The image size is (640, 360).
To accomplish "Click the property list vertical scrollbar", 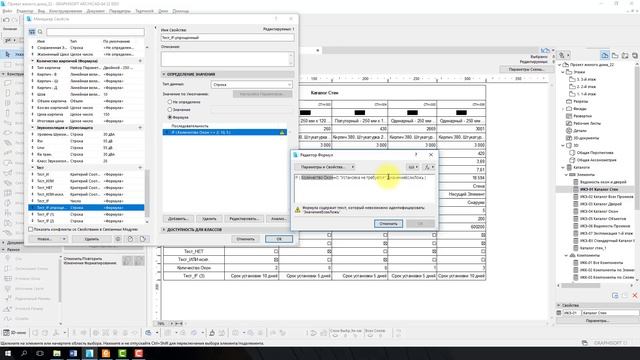I will pyautogui.click(x=147, y=192).
